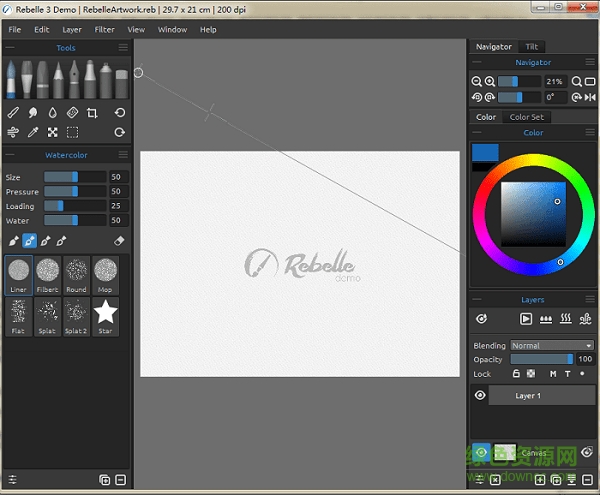Toggle the layer lock icon

point(517,374)
